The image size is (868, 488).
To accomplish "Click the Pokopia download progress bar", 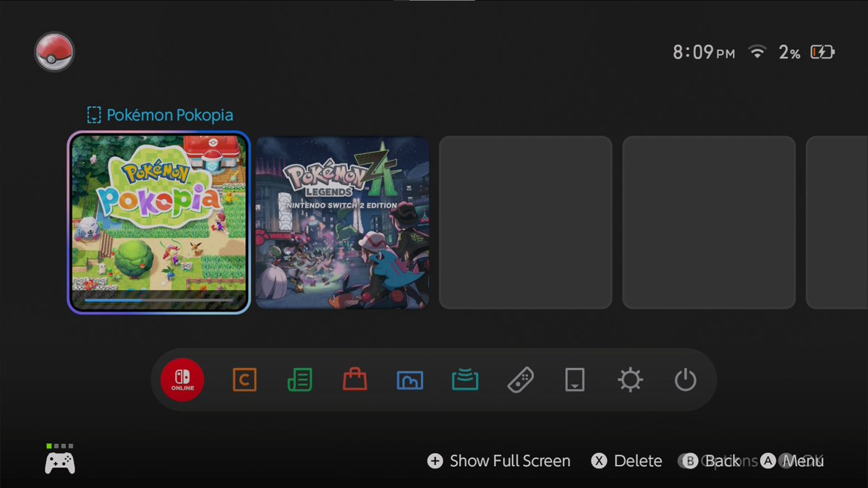I will 159,299.
